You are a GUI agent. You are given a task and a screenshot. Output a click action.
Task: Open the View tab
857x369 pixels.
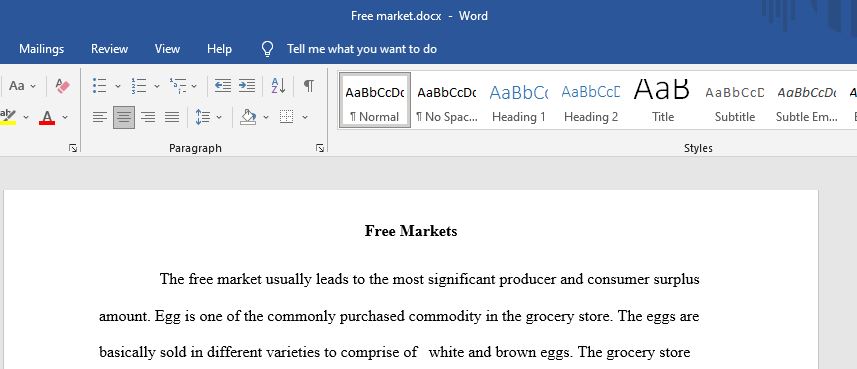click(167, 49)
